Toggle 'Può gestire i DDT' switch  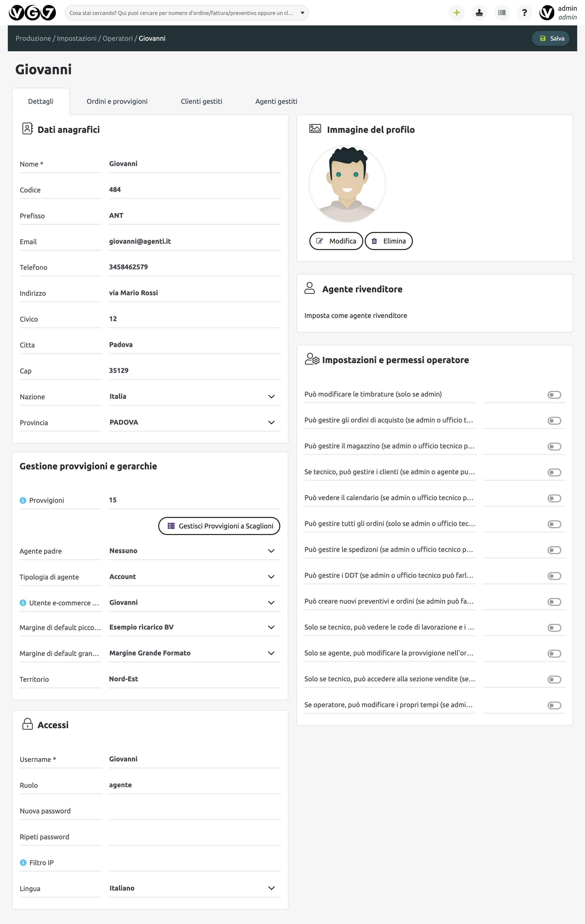(x=554, y=576)
